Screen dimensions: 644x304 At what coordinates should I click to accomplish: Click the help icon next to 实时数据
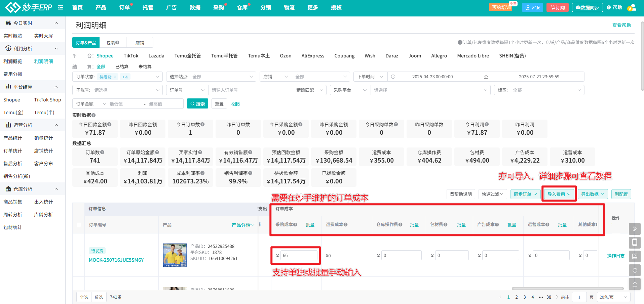tap(93, 115)
